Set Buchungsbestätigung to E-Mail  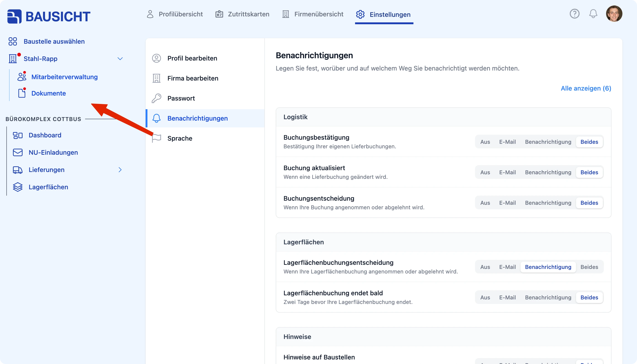pos(508,142)
